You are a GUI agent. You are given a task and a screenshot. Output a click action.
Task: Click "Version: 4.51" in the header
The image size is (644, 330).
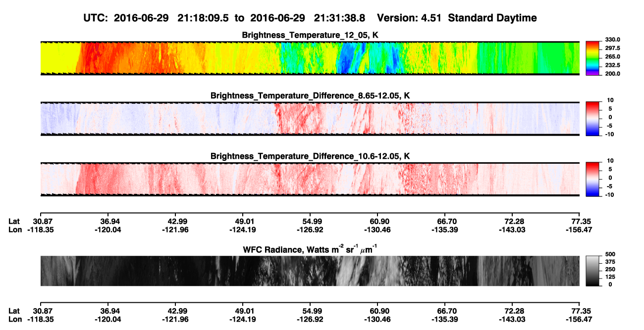tap(410, 18)
